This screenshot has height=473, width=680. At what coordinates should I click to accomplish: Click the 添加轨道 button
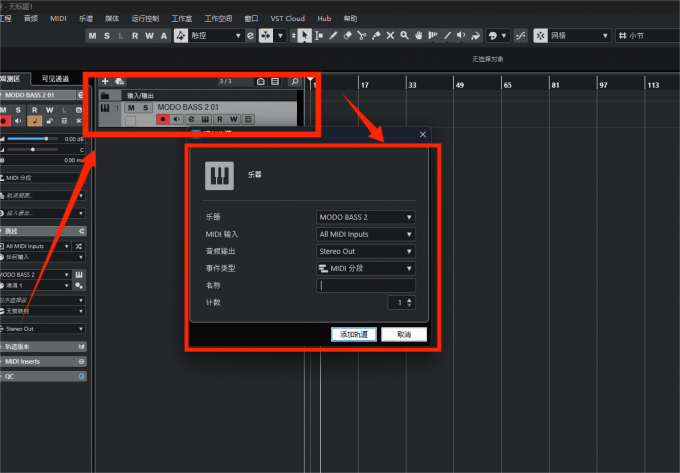tap(353, 334)
